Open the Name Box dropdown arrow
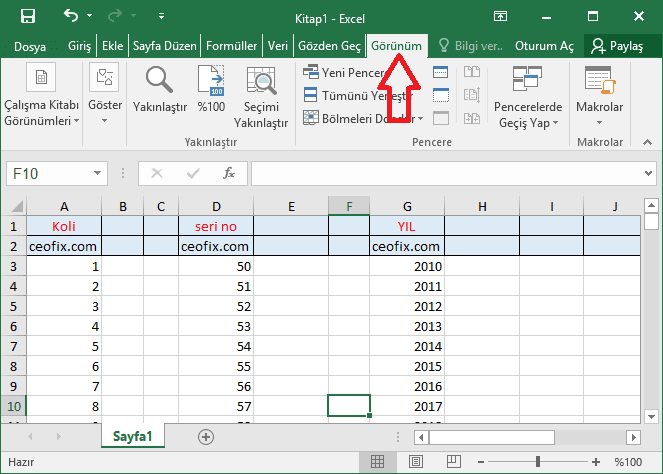The width and height of the screenshot is (663, 474). coord(97,173)
